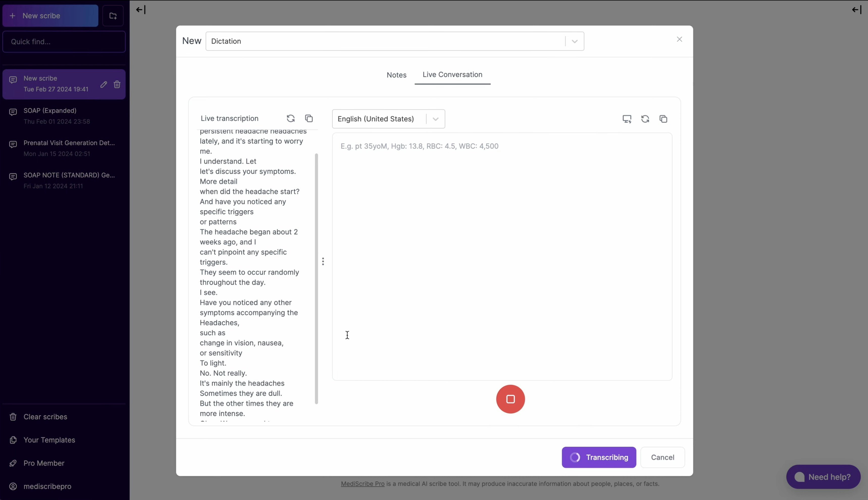The image size is (868, 500).
Task: Focus the Quick find search field
Action: pyautogui.click(x=64, y=42)
